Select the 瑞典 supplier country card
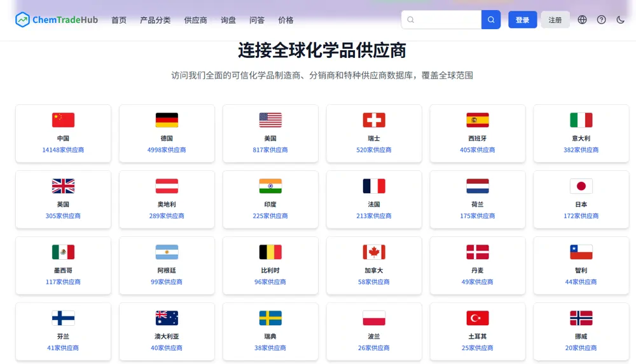 (x=270, y=330)
